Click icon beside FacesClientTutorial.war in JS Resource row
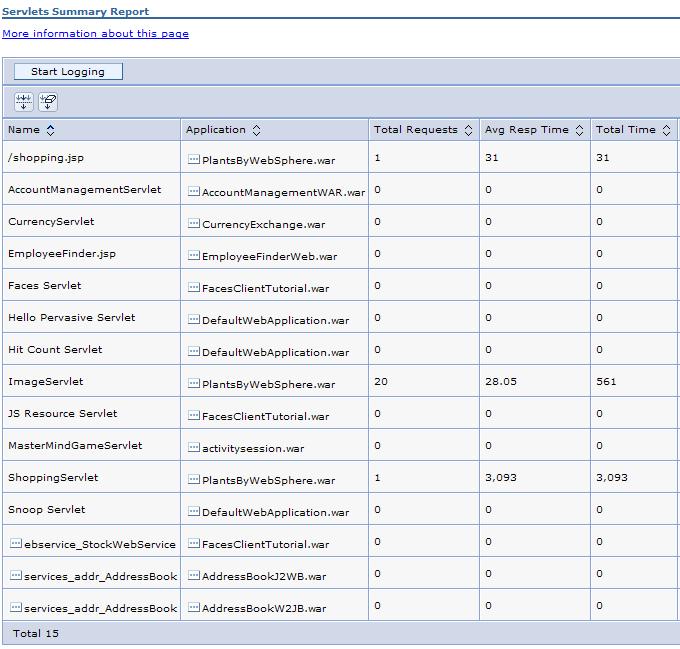The height and width of the screenshot is (649, 680). tap(193, 415)
